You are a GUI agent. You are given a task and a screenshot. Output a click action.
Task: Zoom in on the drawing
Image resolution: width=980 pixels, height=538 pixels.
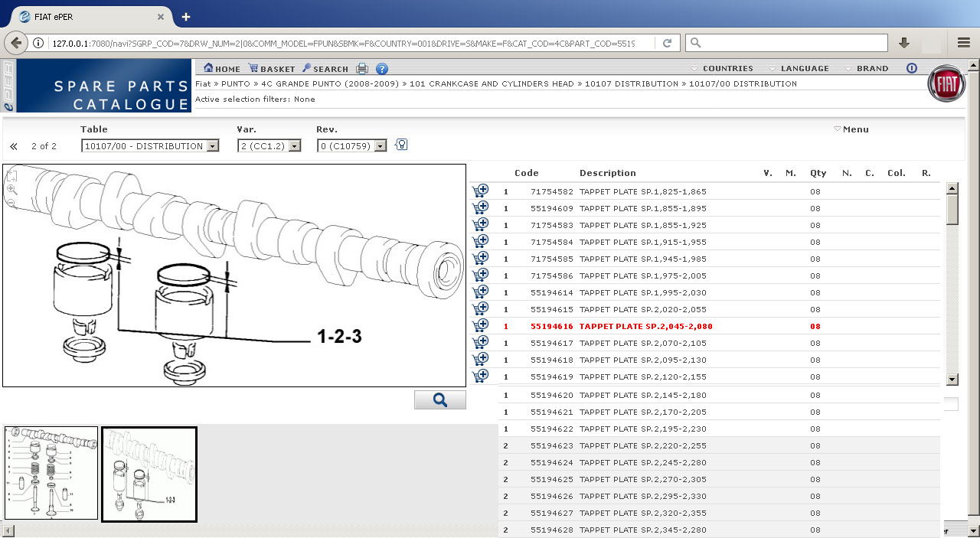tap(11, 189)
